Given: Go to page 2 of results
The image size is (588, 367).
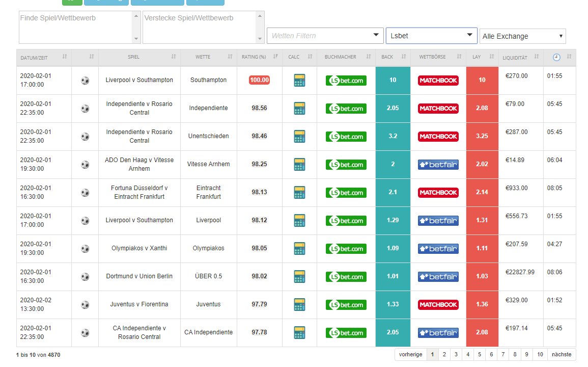Looking at the screenshot, I should click(x=444, y=355).
